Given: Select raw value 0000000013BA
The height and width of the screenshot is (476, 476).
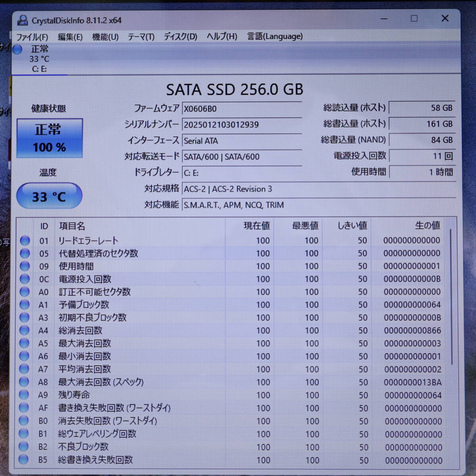Looking at the screenshot, I should 413,382.
